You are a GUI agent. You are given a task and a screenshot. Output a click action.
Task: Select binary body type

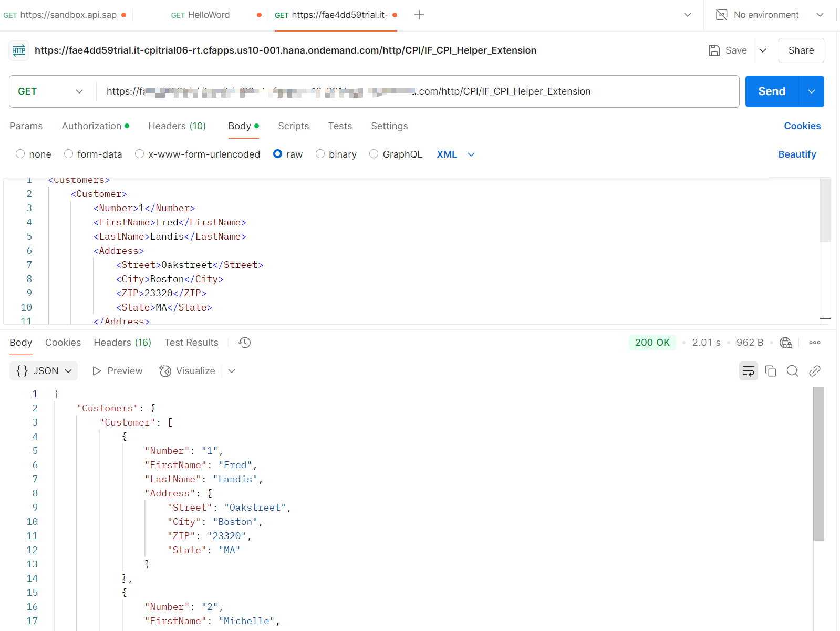(x=320, y=154)
